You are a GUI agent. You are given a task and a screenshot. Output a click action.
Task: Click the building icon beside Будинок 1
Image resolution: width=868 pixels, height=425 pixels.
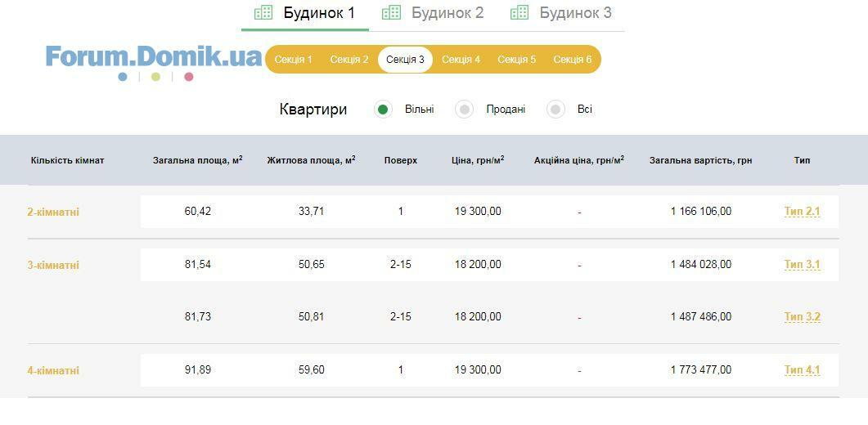[x=263, y=13]
